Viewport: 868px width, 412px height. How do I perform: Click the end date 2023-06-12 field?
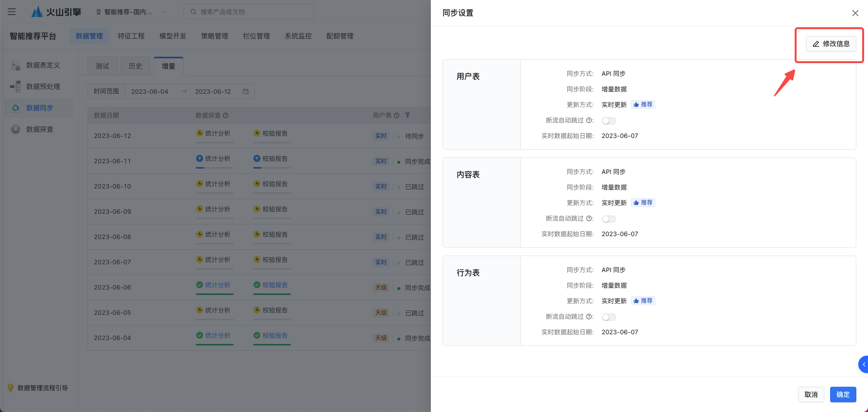[x=213, y=91]
